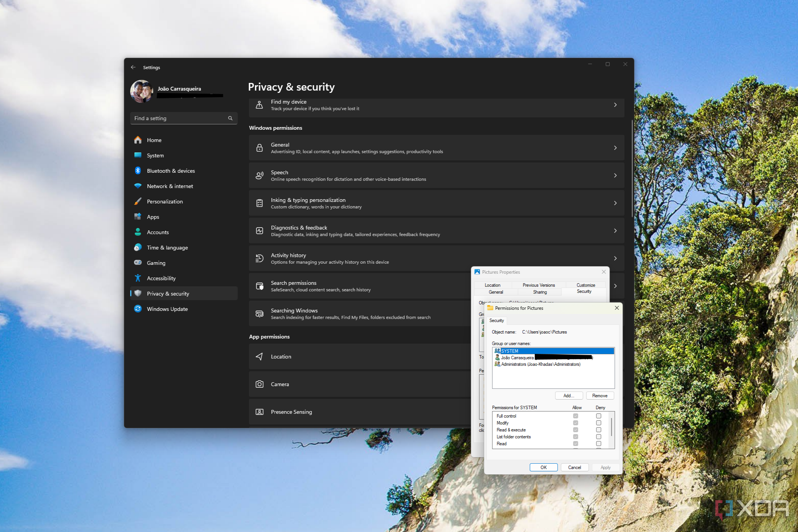
Task: Open Accessibility settings
Action: pyautogui.click(x=184, y=278)
